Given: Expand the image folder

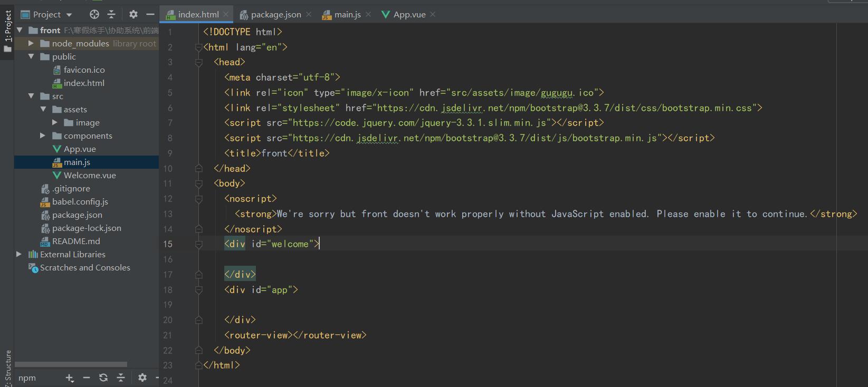Looking at the screenshot, I should 55,122.
